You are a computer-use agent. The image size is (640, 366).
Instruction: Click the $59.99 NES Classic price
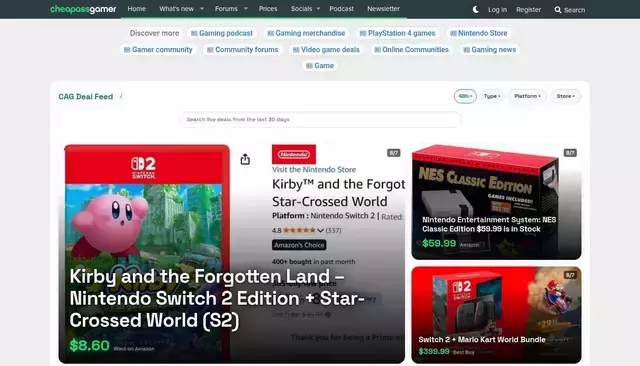(x=439, y=244)
